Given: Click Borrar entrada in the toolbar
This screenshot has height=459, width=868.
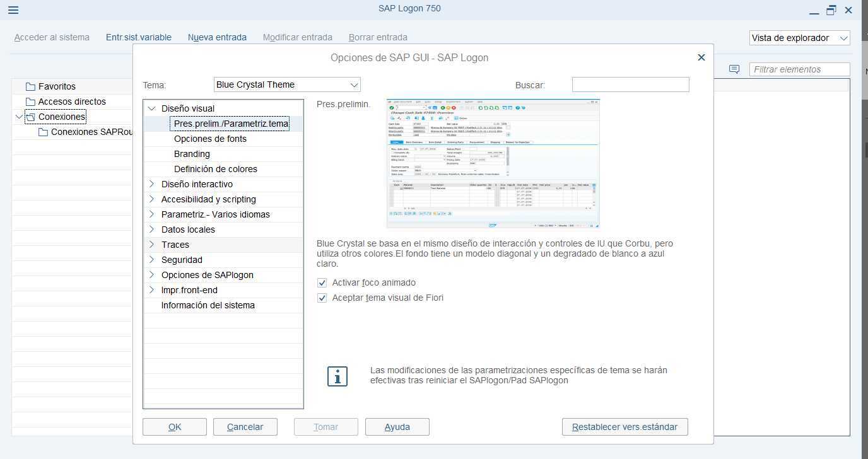Looking at the screenshot, I should (x=378, y=37).
